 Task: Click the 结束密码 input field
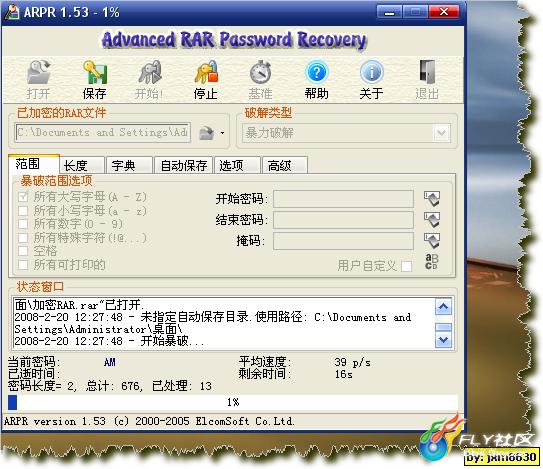(343, 220)
